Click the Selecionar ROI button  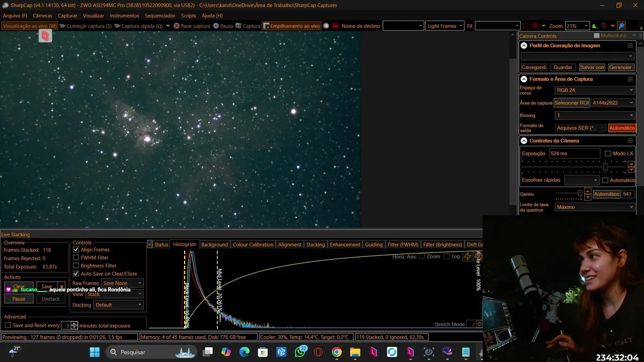tap(572, 103)
